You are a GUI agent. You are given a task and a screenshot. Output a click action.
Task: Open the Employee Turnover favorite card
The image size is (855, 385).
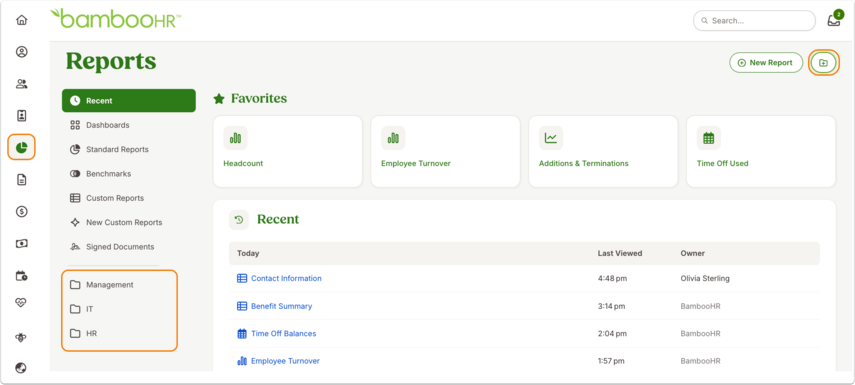pyautogui.click(x=445, y=151)
